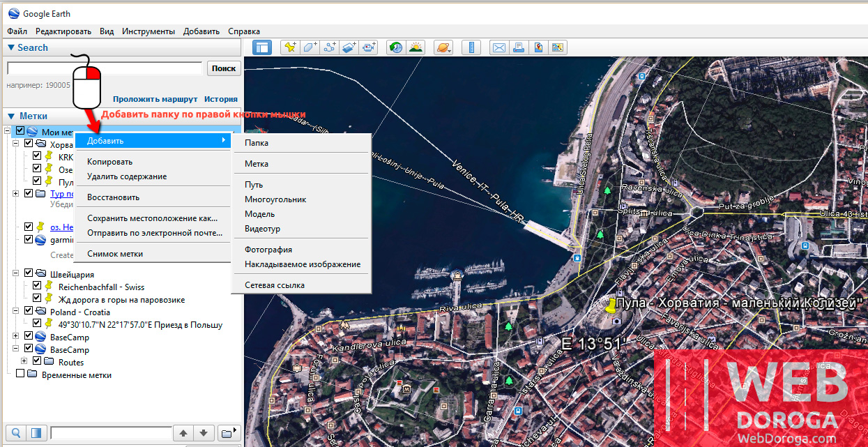Email the view via envelope icon
The height and width of the screenshot is (447, 868).
(x=498, y=47)
